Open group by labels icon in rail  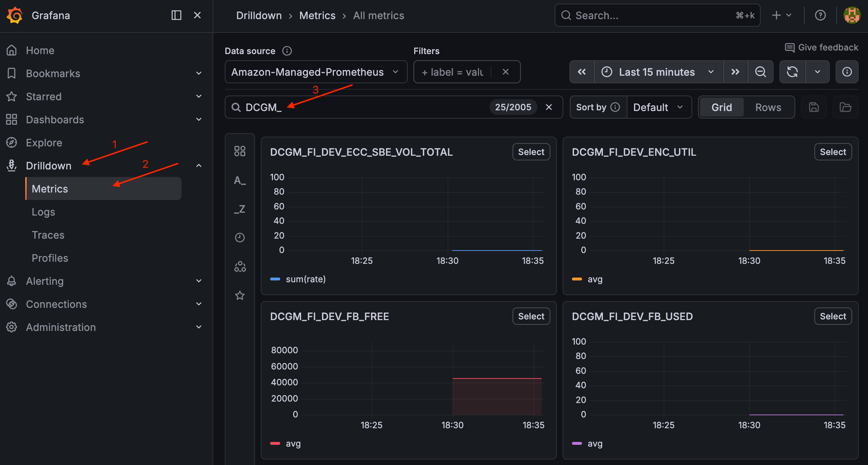pos(240,266)
